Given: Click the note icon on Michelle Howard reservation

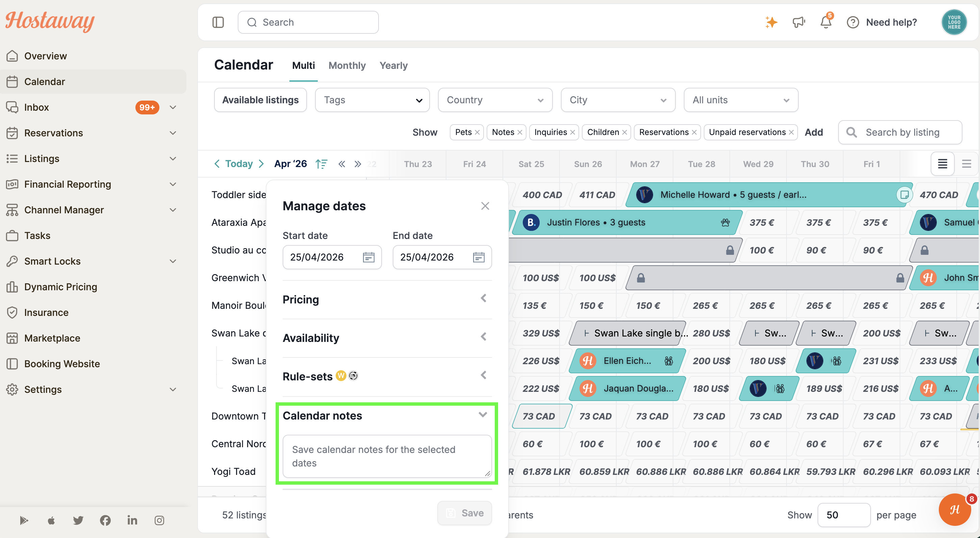Looking at the screenshot, I should pos(904,195).
